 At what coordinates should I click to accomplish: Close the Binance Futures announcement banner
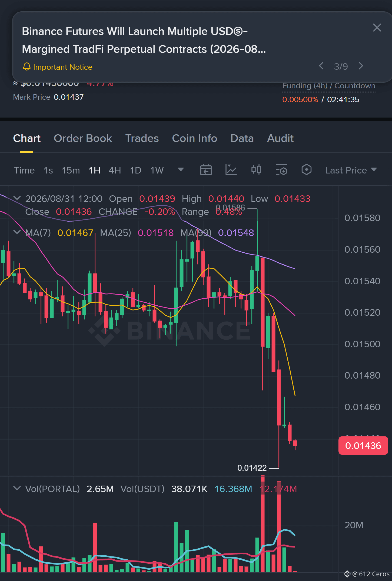coord(377,28)
